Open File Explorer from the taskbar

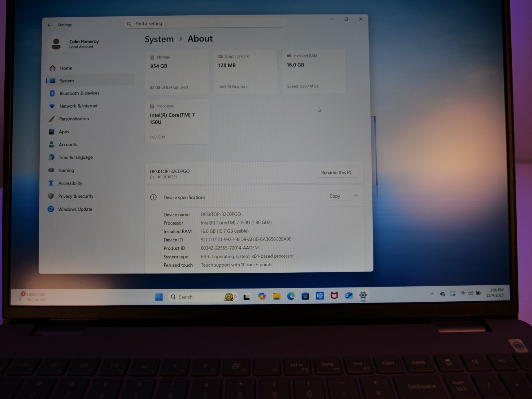click(277, 296)
